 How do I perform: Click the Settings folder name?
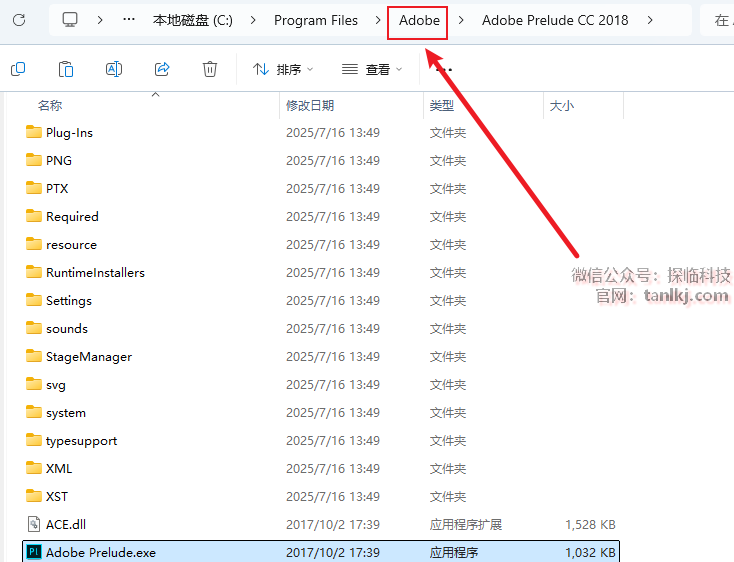(x=69, y=301)
